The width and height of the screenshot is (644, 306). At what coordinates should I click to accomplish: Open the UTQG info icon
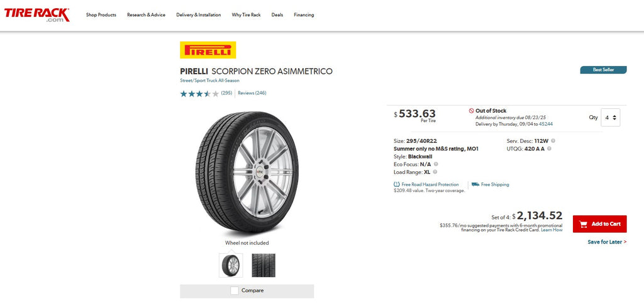(550, 149)
